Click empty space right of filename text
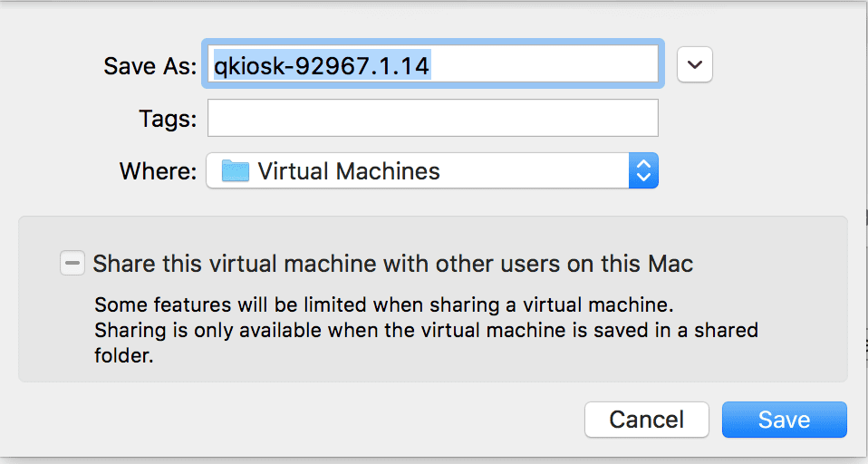The width and height of the screenshot is (868, 464). pos(544,65)
